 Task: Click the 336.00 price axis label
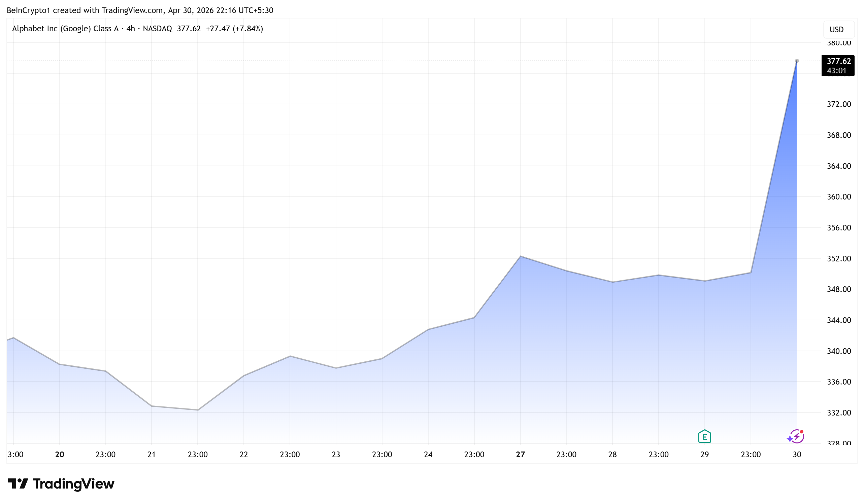[x=839, y=382]
